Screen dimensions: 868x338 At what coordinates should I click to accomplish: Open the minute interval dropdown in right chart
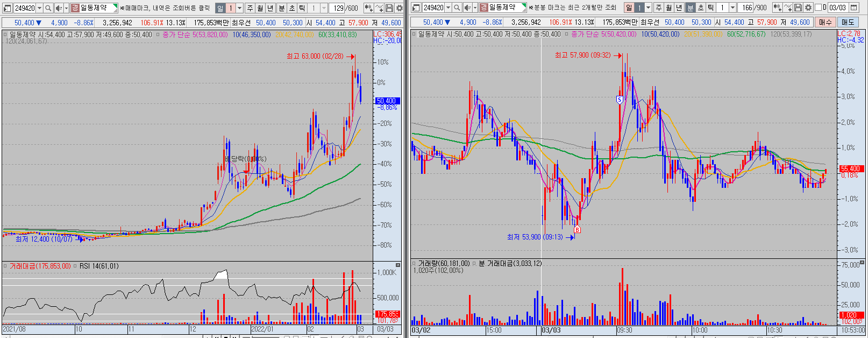[732, 8]
